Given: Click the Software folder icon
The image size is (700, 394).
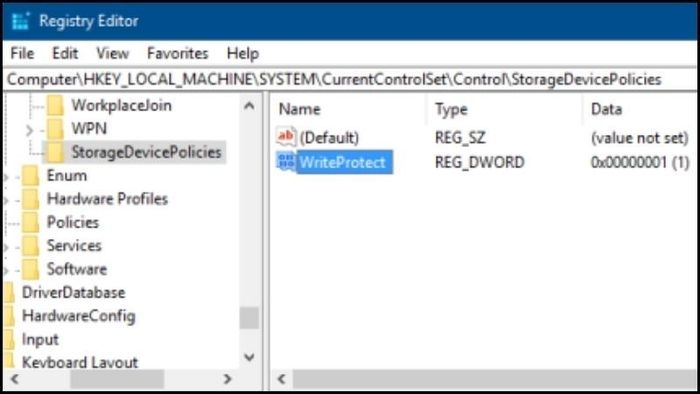Looking at the screenshot, I should coord(31,269).
